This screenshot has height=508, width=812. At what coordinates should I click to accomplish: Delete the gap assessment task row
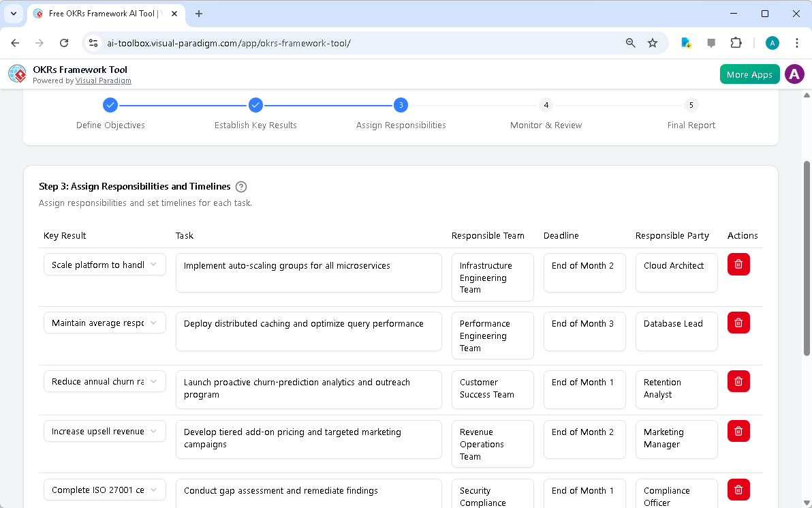point(738,490)
